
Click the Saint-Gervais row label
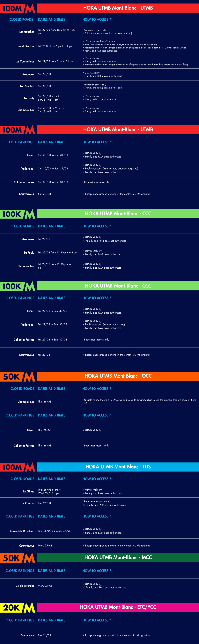(26, 46)
